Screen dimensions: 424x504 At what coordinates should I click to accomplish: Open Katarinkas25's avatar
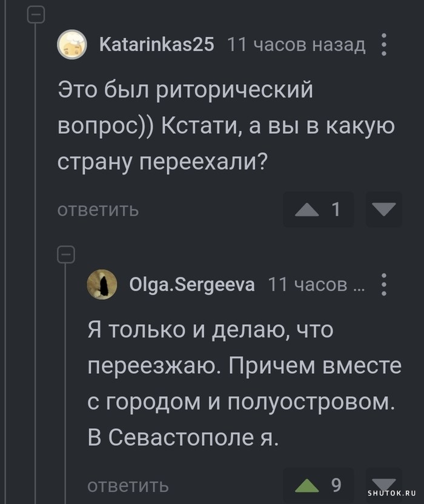71,45
